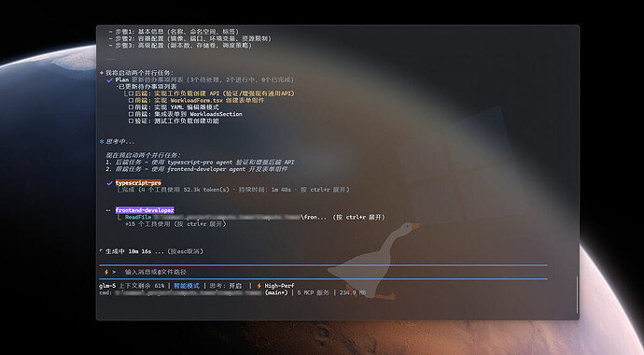The image size is (644, 355).
Task: Click the running indicator beside frontend-developer
Action: click(108, 210)
